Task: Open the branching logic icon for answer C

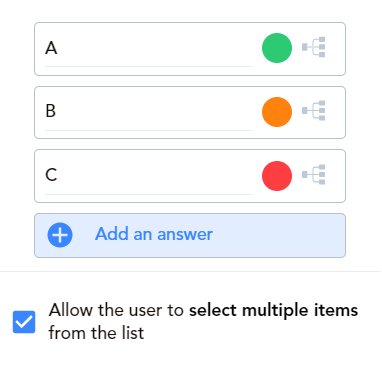Action: pyautogui.click(x=314, y=174)
